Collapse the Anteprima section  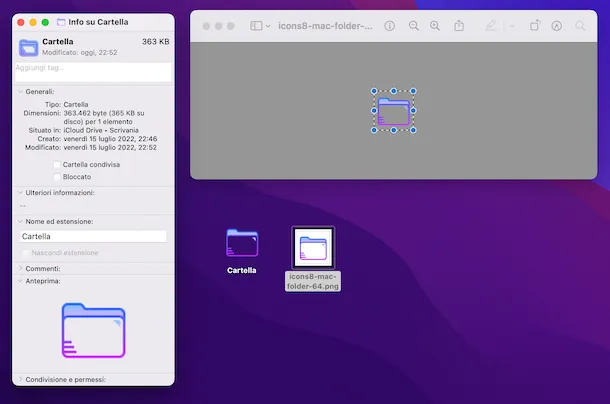click(x=20, y=281)
